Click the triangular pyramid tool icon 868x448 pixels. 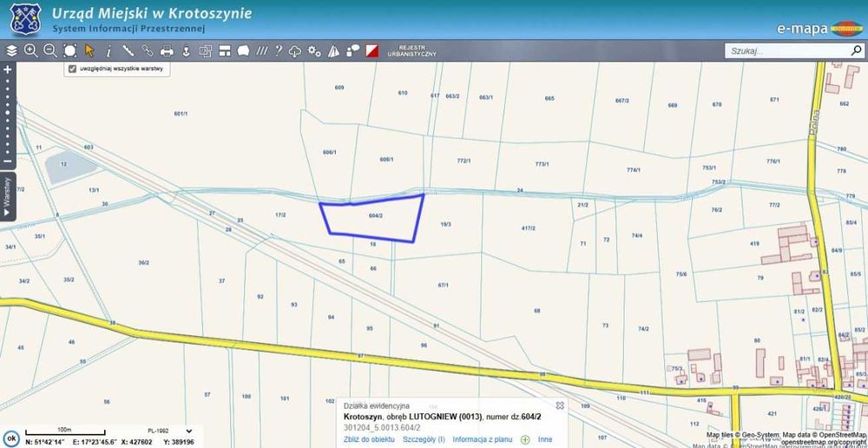point(333,51)
